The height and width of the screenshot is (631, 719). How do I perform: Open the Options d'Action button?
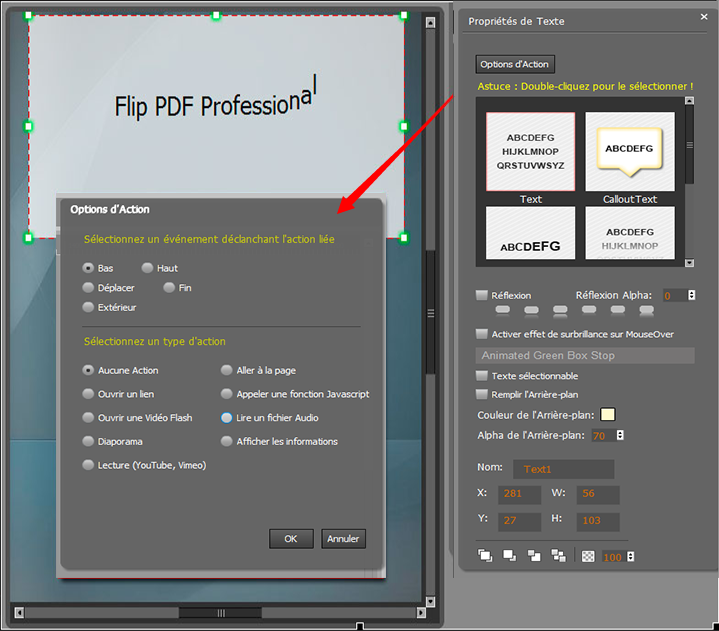(514, 64)
